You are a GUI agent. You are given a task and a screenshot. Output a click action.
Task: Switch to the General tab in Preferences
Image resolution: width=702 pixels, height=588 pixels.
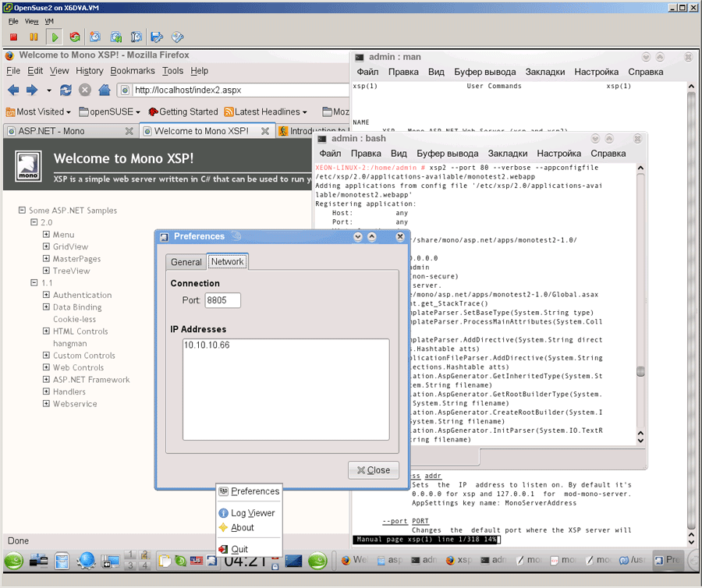pyautogui.click(x=186, y=262)
